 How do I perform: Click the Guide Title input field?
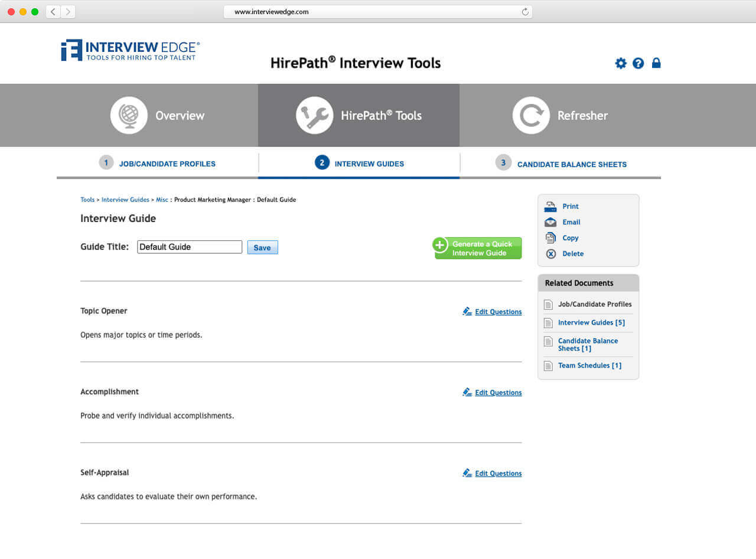tap(190, 247)
